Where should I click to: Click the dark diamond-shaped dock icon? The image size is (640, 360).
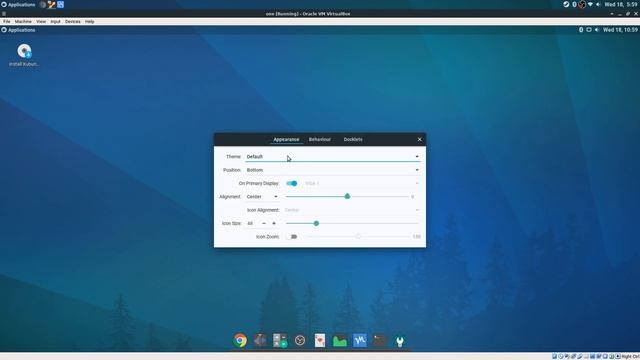260,340
